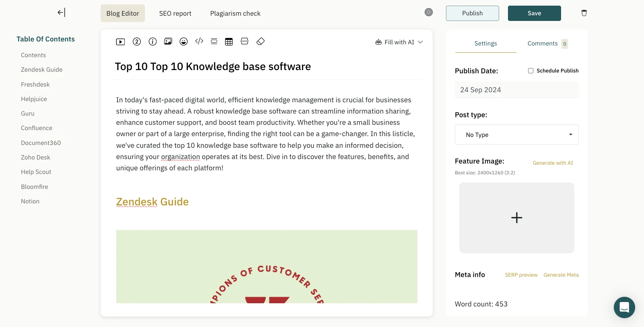Open the emoji picker
Screen dimensions: 644x327
[184, 41]
